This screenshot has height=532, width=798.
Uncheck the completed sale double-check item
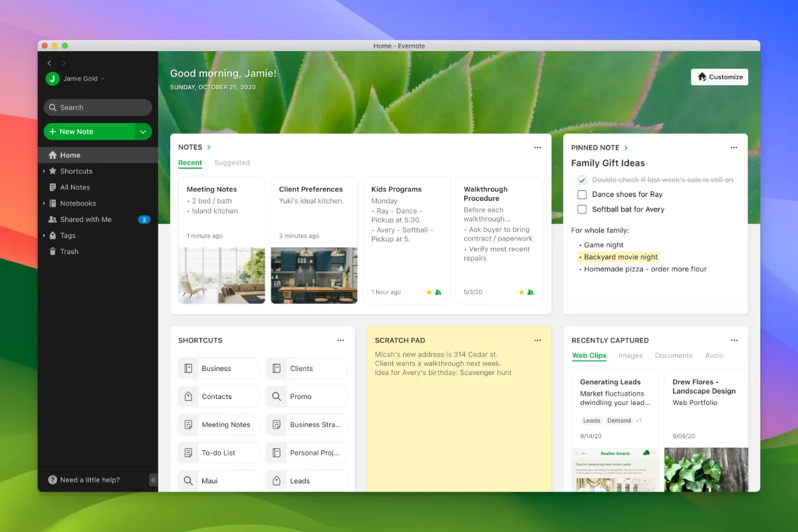[x=582, y=180]
